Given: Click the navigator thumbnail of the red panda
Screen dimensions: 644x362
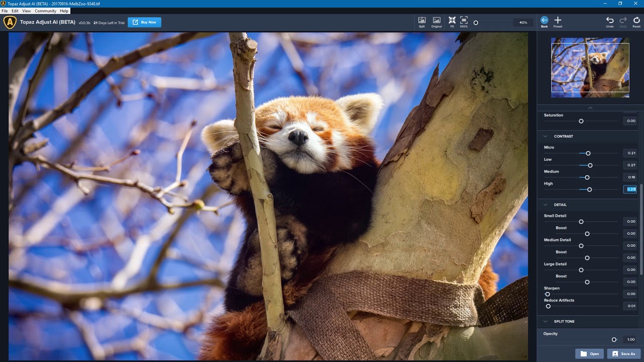Looking at the screenshot, I should [590, 67].
